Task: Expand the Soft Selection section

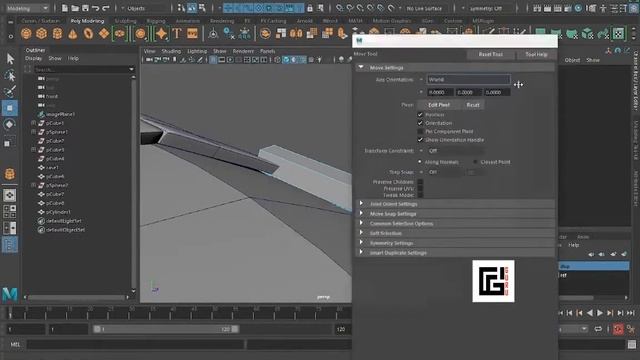Action: [x=455, y=233]
